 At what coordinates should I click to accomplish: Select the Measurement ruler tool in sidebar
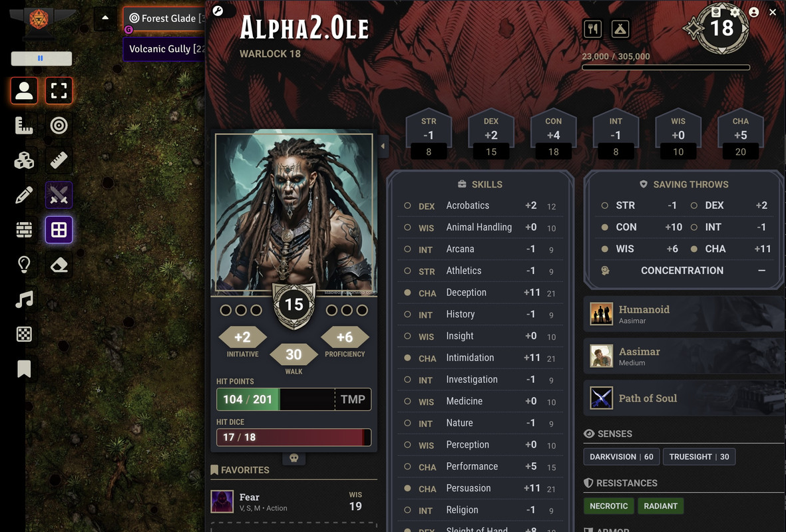[24, 125]
